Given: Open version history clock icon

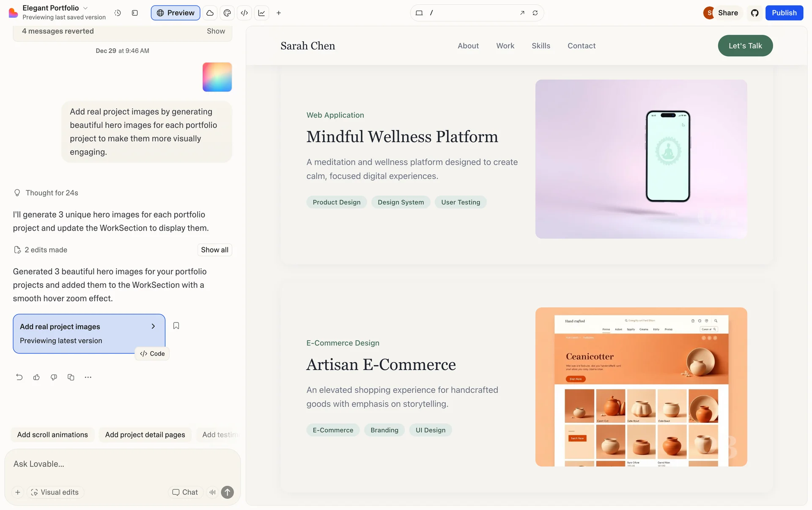Looking at the screenshot, I should coord(118,13).
